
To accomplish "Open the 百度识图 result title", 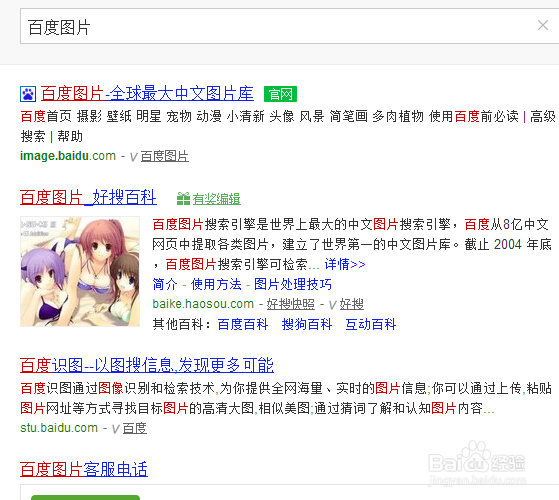I will click(147, 365).
